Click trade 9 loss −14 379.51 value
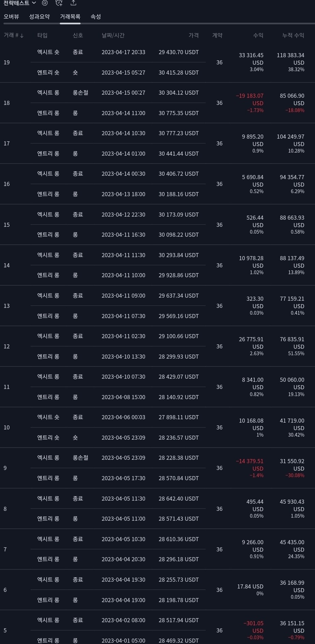This screenshot has width=315, height=644. coord(250,461)
